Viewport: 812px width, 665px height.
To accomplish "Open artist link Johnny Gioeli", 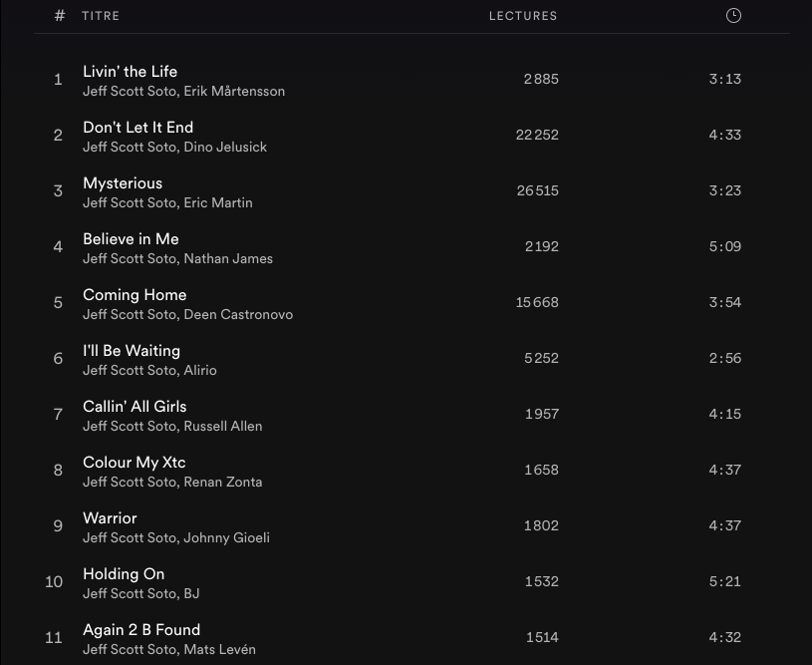I will coord(226,538).
